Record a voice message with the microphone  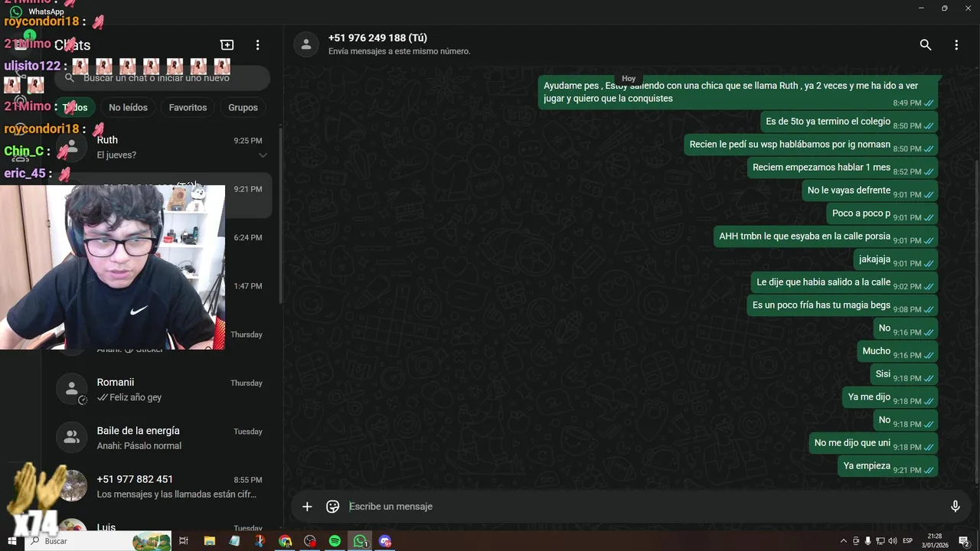955,507
